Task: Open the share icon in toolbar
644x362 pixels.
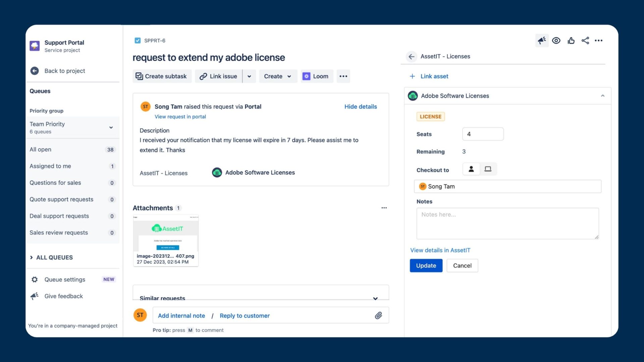Action: [585, 40]
